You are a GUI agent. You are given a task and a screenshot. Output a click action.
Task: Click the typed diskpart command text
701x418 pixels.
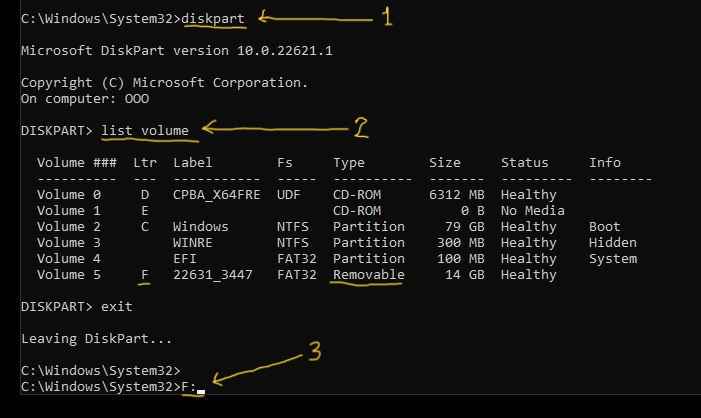(213, 19)
